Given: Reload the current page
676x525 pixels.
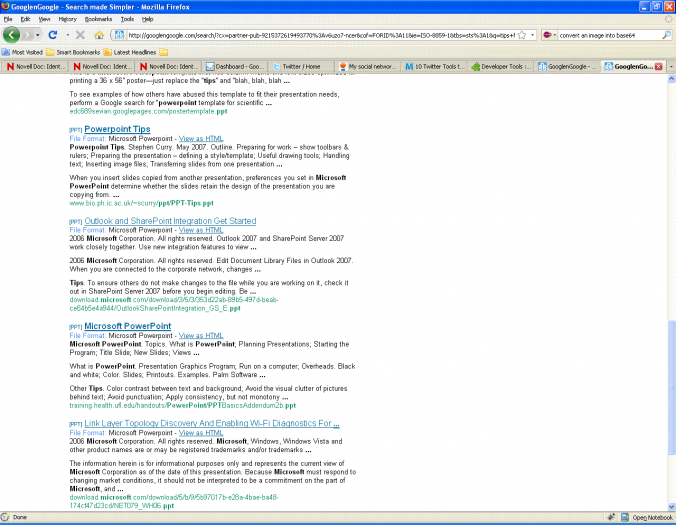Looking at the screenshot, I should (53, 35).
